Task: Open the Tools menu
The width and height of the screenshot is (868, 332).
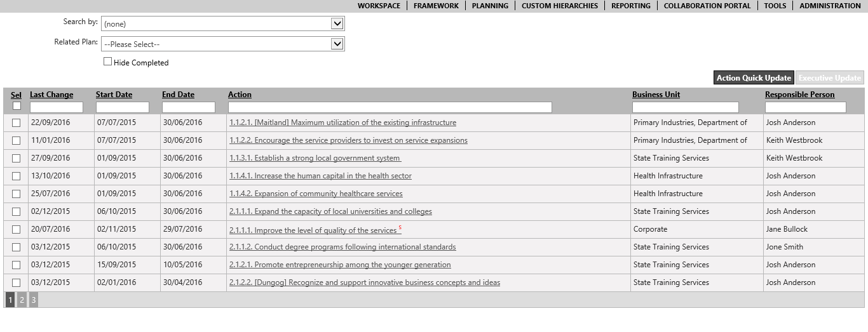Action: 775,6
